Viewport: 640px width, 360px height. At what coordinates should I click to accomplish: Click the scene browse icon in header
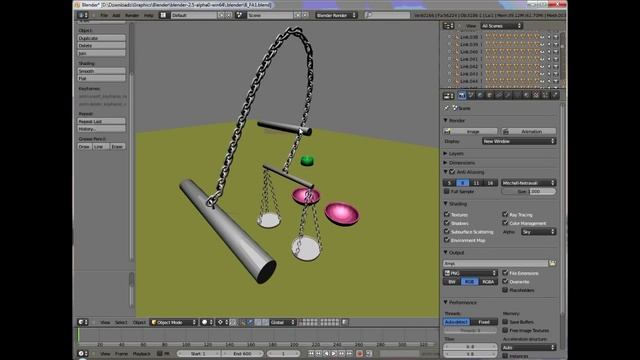[x=240, y=15]
